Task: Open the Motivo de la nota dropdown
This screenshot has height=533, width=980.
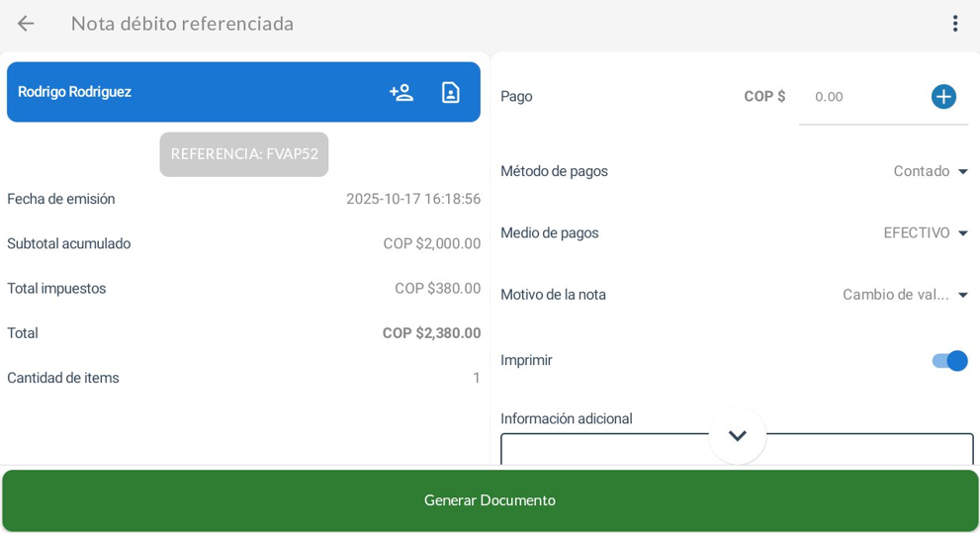Action: (x=905, y=295)
